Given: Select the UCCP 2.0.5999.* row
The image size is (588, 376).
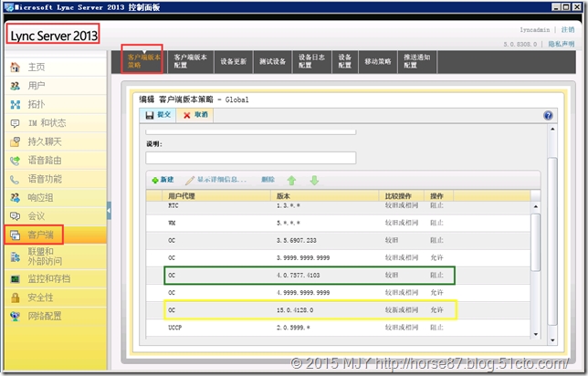Looking at the screenshot, I should click(x=338, y=328).
